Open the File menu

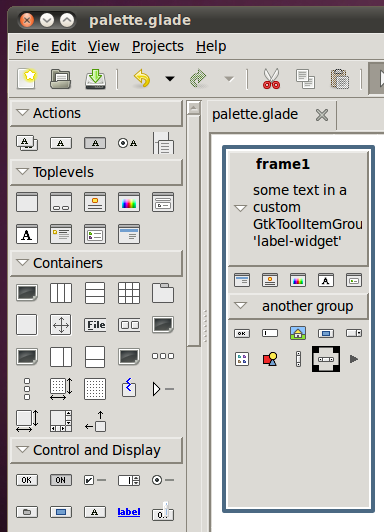click(27, 46)
